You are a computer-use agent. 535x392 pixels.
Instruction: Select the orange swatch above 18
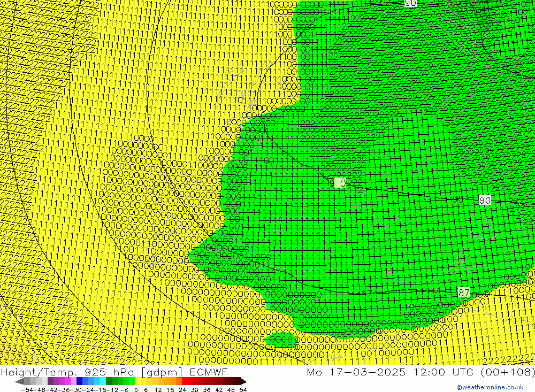point(173,381)
